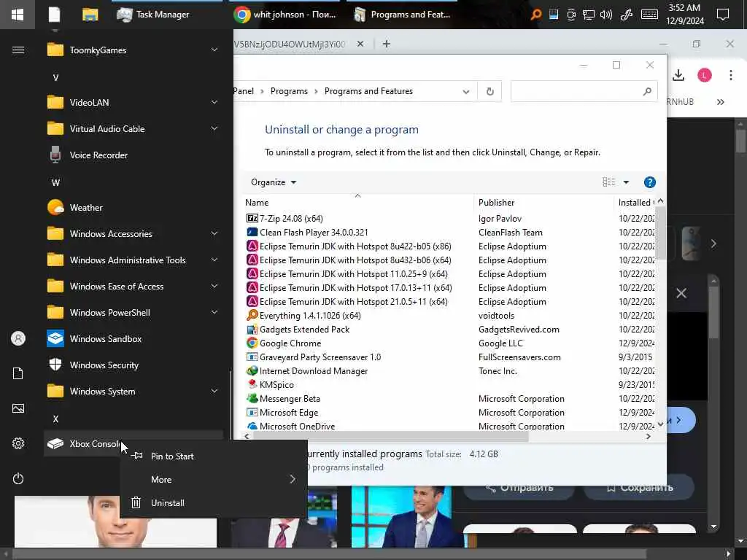Expand the Start menu hamburger button
Screen dimensions: 747x560
coord(18,50)
